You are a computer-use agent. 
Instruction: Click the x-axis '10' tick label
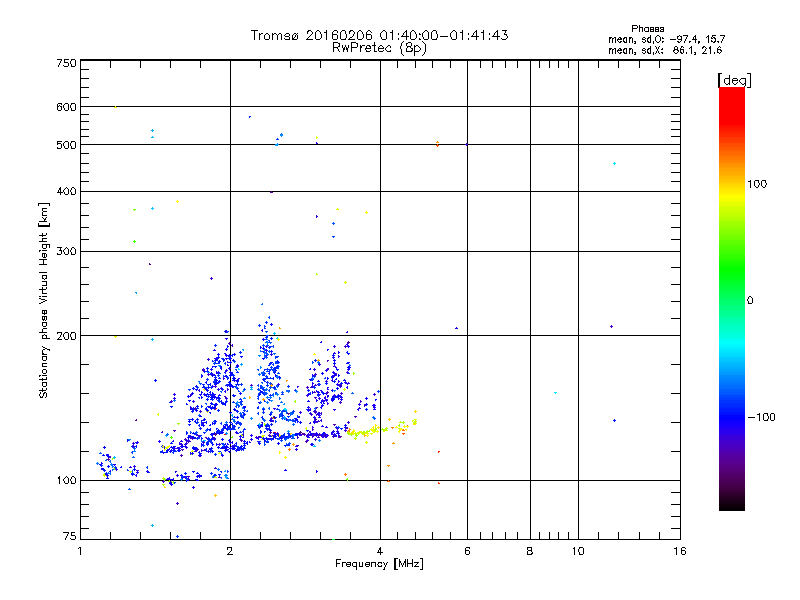click(x=578, y=551)
